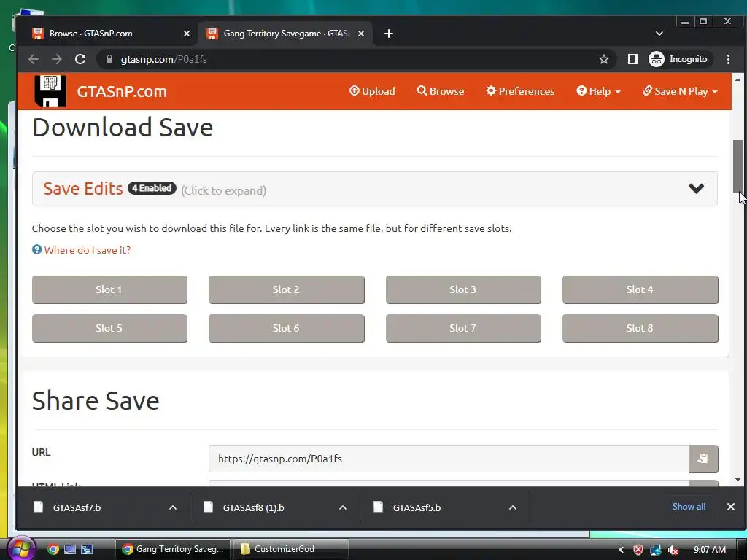Screen dimensions: 747x560
Task: Go to Browse in the navbar
Action: (x=441, y=91)
